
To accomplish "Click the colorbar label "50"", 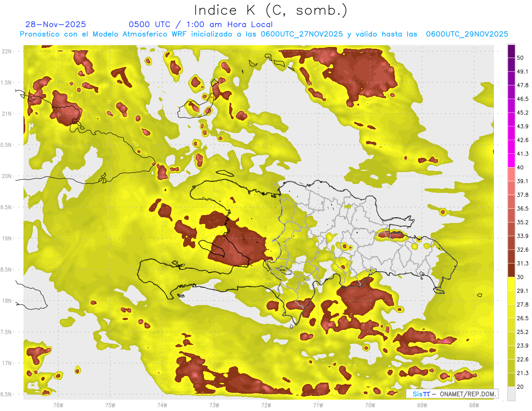I will (x=521, y=58).
